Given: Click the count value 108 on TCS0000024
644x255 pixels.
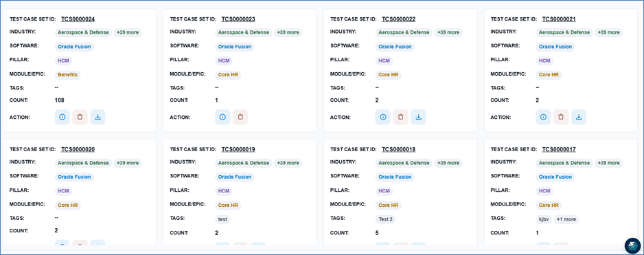Looking at the screenshot, I should tap(60, 100).
